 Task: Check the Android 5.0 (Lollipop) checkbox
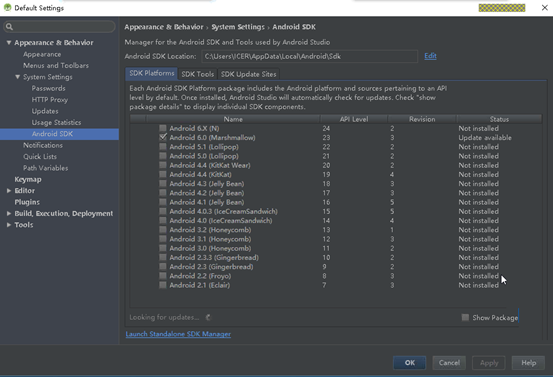point(163,156)
